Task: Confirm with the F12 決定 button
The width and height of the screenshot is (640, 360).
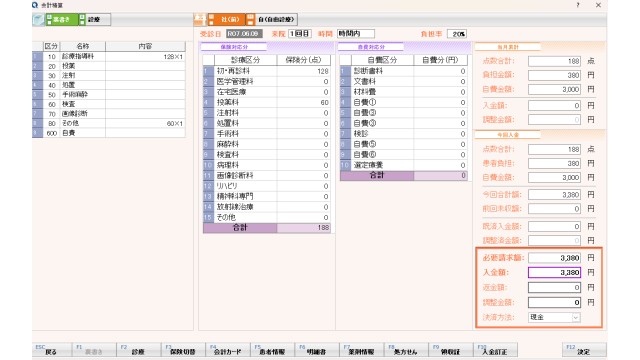Action: coord(584,350)
